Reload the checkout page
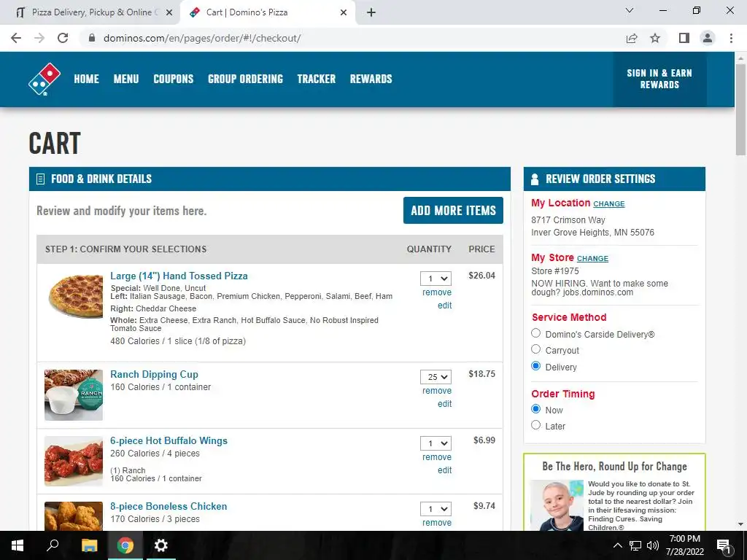 [63, 38]
